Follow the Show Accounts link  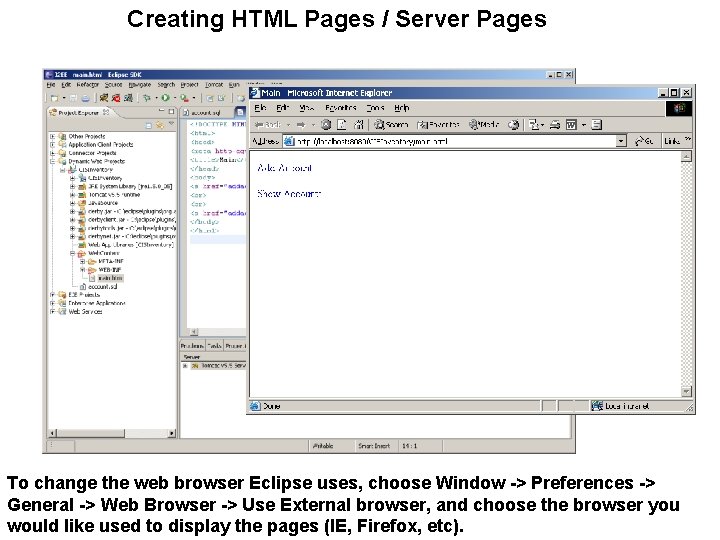click(289, 194)
